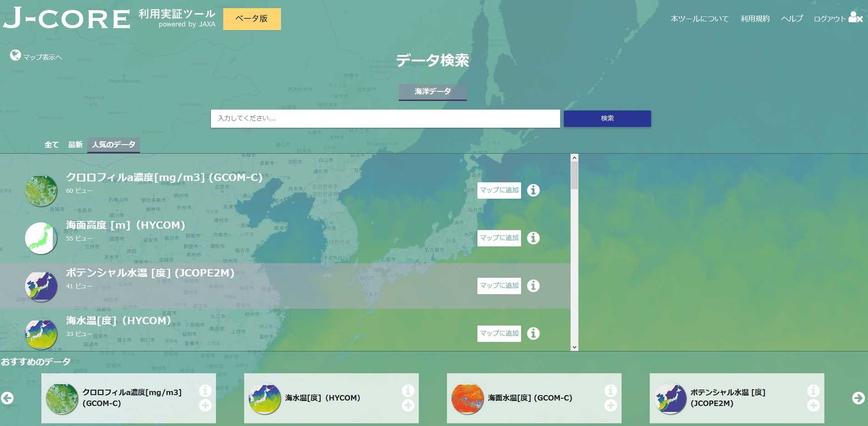Click the ポテンシャル水温 (JCOPE2M) list thumbnail
The width and height of the screenshot is (868, 426).
[41, 286]
